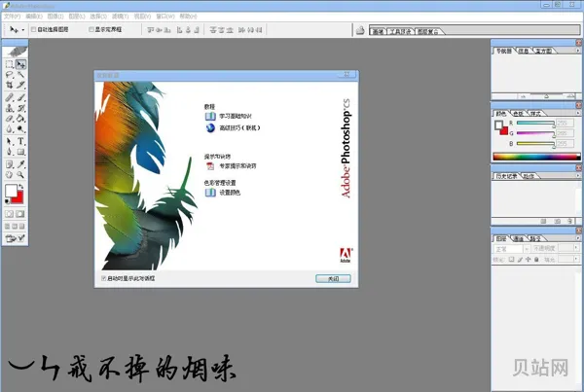Open History panel flyout menu arrow

[578, 176]
